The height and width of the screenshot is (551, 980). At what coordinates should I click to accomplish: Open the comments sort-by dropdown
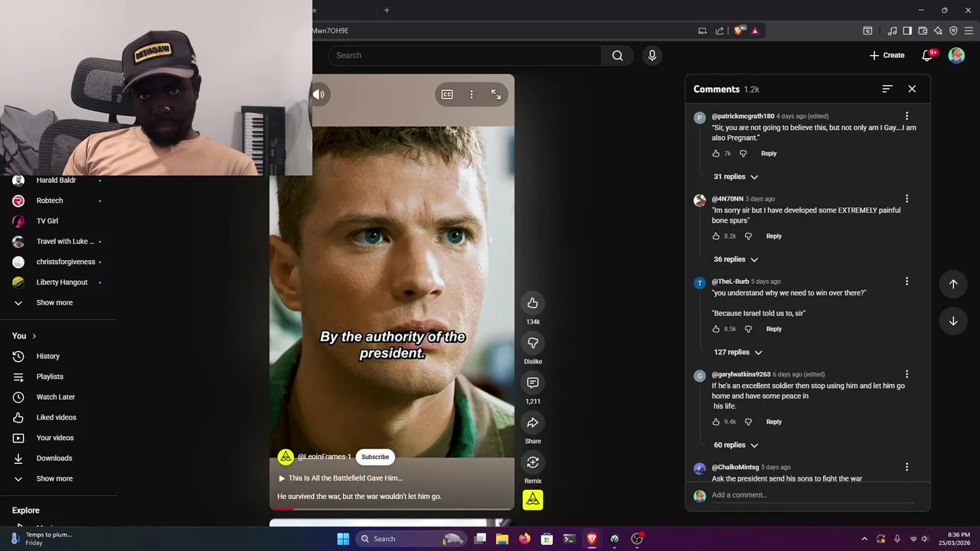point(887,89)
